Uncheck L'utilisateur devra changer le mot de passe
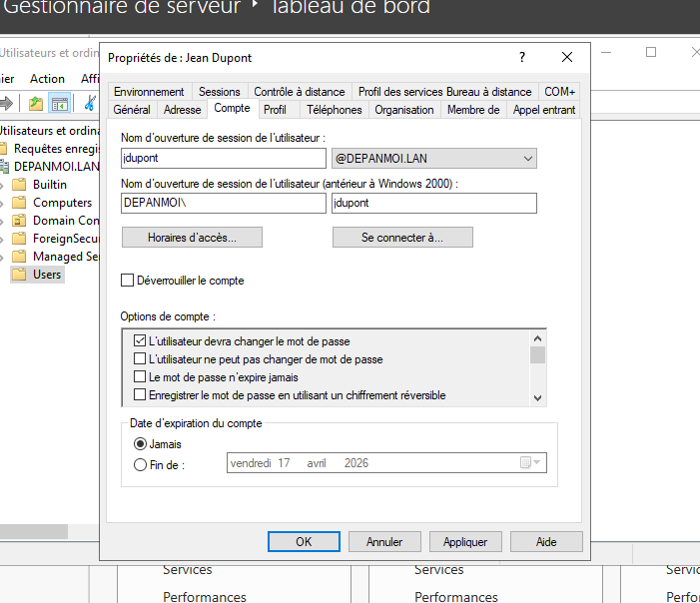Screen dimensions: 700x603 pyautogui.click(x=140, y=341)
